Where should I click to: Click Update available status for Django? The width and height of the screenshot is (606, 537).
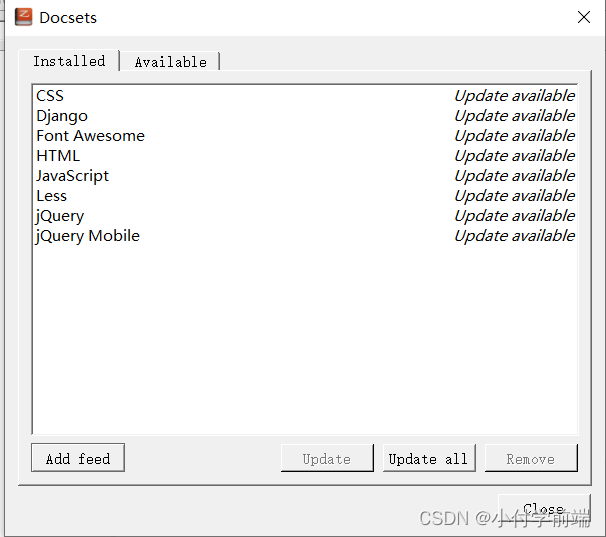click(514, 116)
